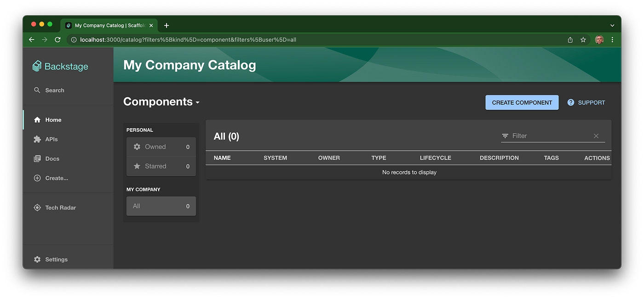This screenshot has width=644, height=299.
Task: Select the My Company Catalog tab
Action: pyautogui.click(x=109, y=25)
